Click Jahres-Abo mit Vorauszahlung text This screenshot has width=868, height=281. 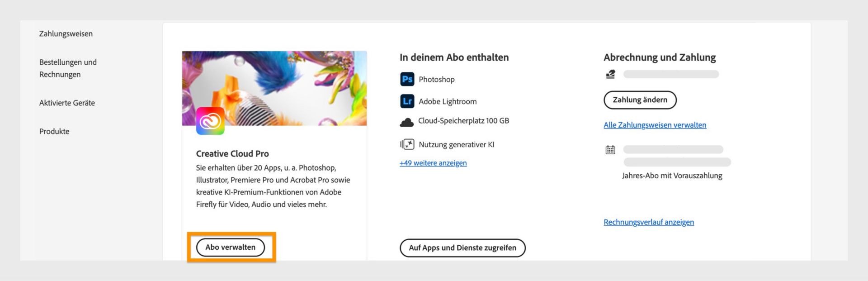(x=672, y=176)
